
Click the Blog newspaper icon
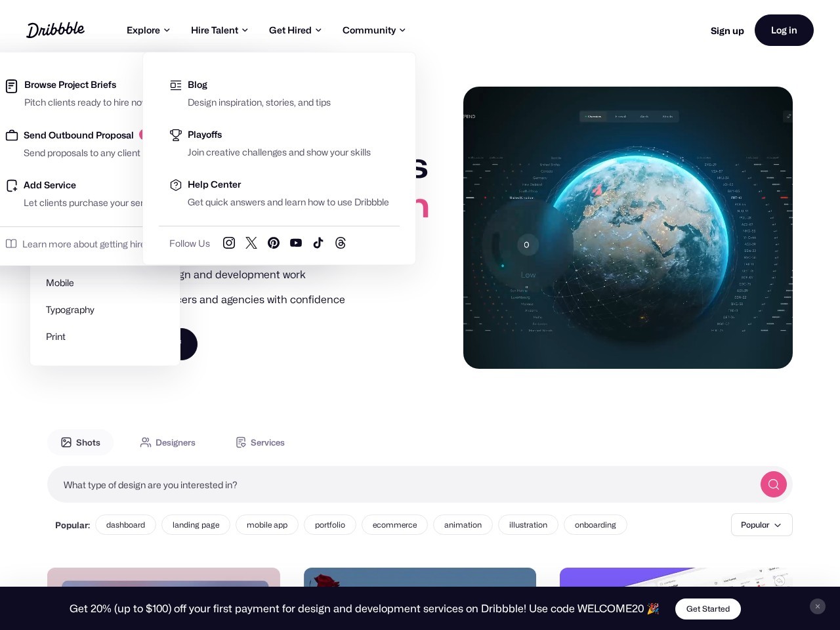tap(176, 85)
